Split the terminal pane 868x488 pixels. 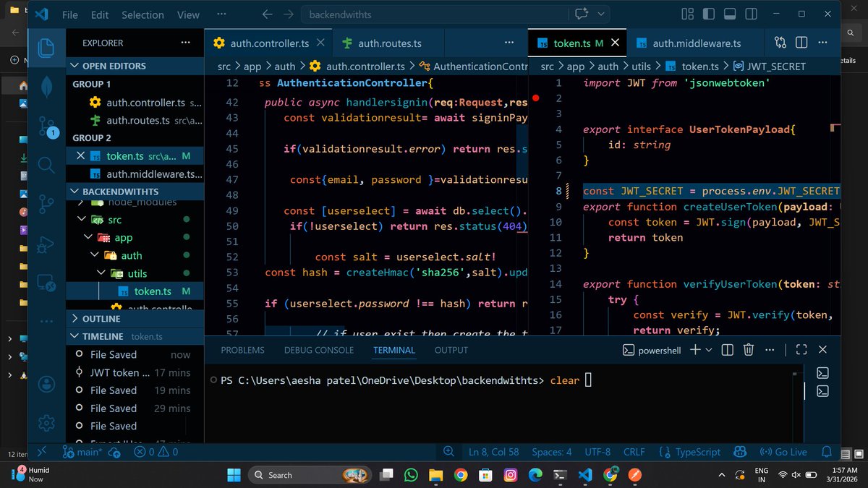click(x=728, y=350)
